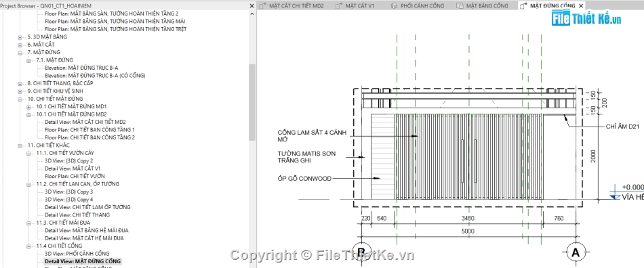Click the 3480 dimension text
Screen dimensions: 644x268
click(x=468, y=219)
